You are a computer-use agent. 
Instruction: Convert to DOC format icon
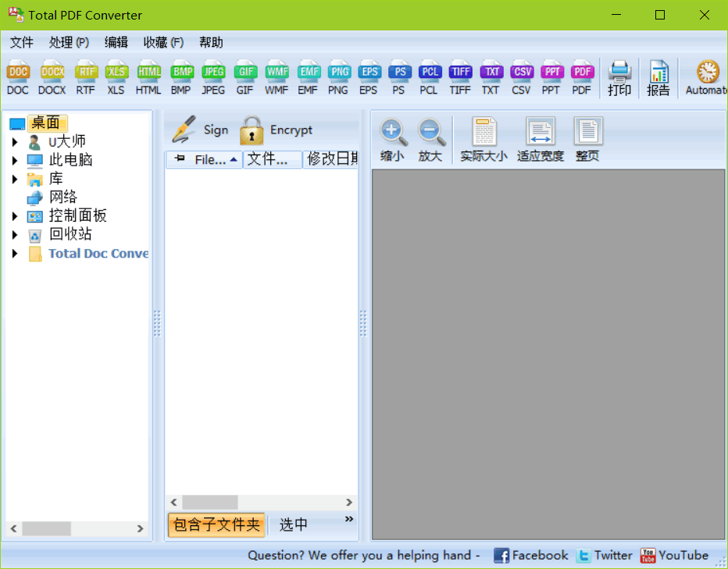(x=18, y=77)
